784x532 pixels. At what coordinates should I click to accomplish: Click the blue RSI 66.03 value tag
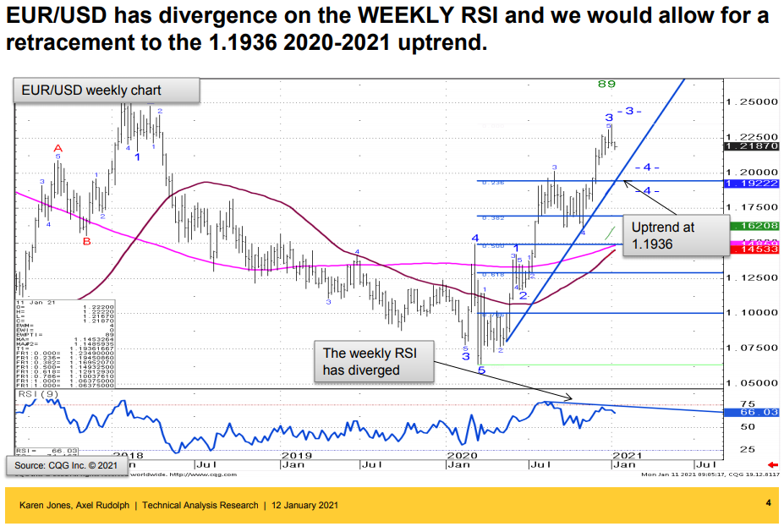click(750, 412)
